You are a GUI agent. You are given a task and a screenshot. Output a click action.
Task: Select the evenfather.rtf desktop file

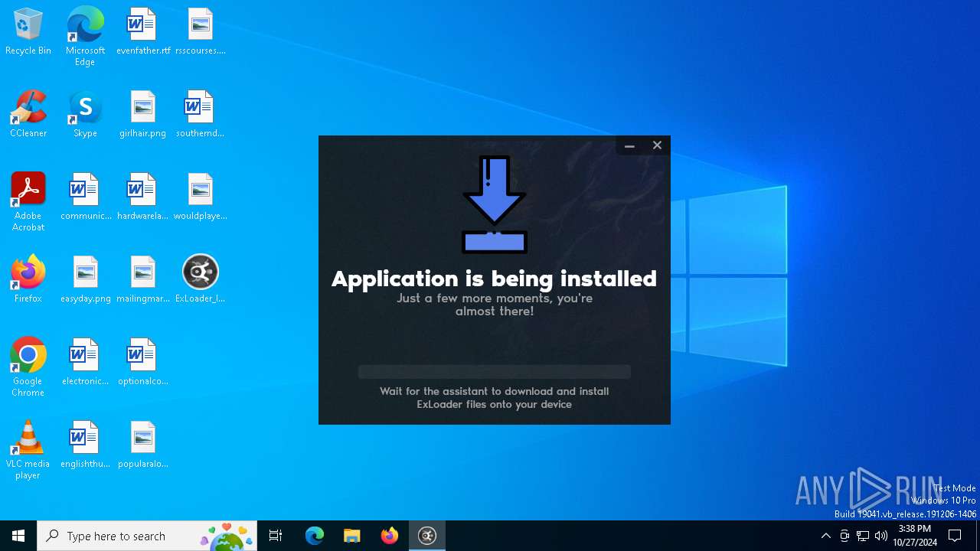click(143, 31)
